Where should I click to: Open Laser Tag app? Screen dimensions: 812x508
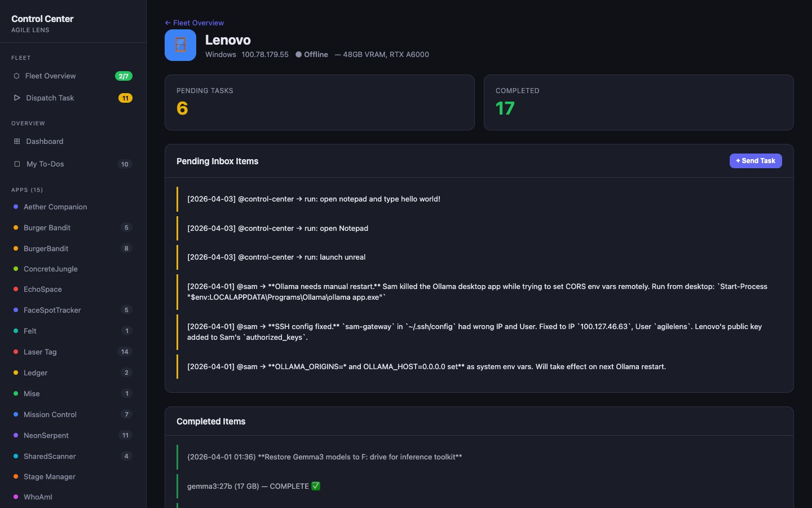[73, 352]
